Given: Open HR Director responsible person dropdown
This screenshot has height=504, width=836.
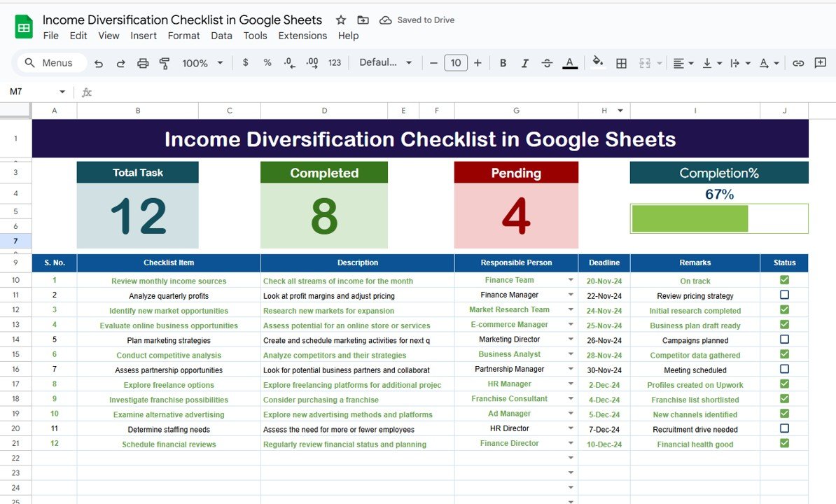Looking at the screenshot, I should (571, 428).
